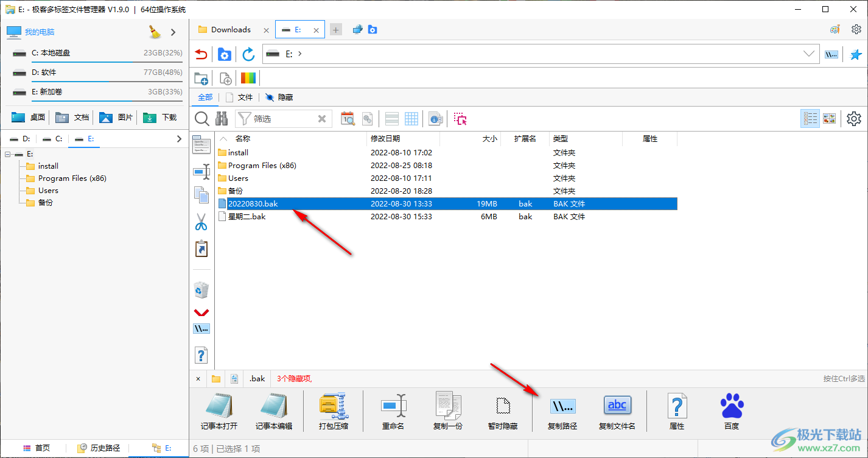868x458 pixels.
Task: Click the recycle bin delete icon
Action: tap(201, 290)
